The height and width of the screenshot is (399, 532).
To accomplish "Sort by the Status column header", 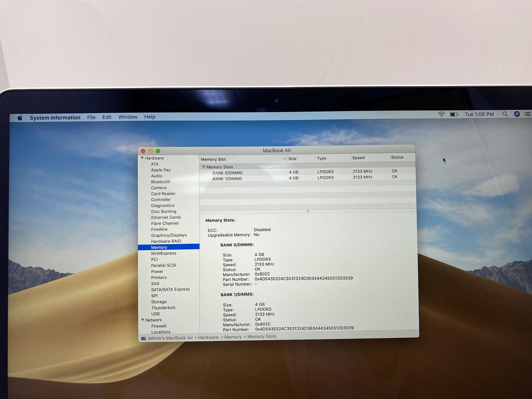I will (x=402, y=157).
